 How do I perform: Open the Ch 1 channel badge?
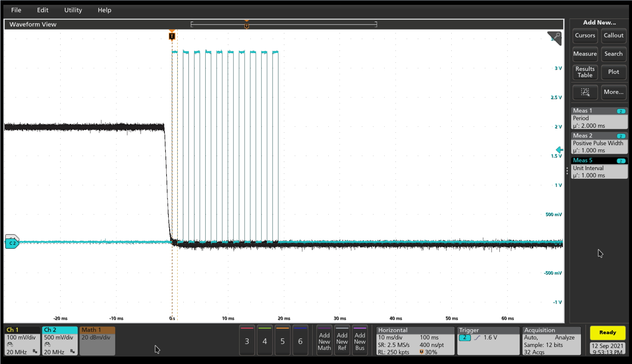point(22,341)
